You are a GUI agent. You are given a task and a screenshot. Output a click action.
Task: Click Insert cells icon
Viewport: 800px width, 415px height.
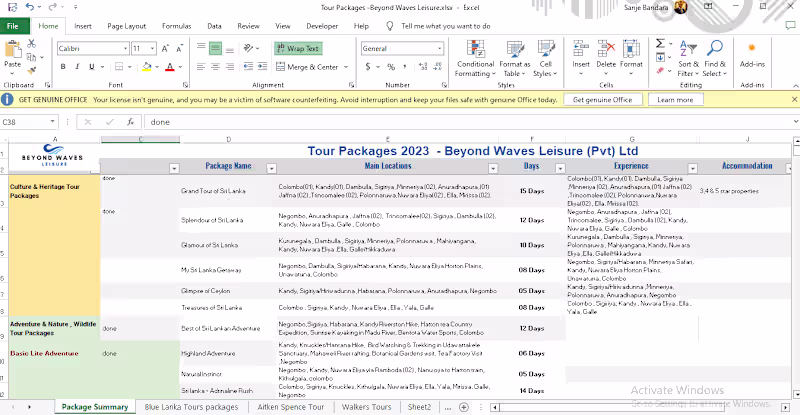tap(581, 49)
